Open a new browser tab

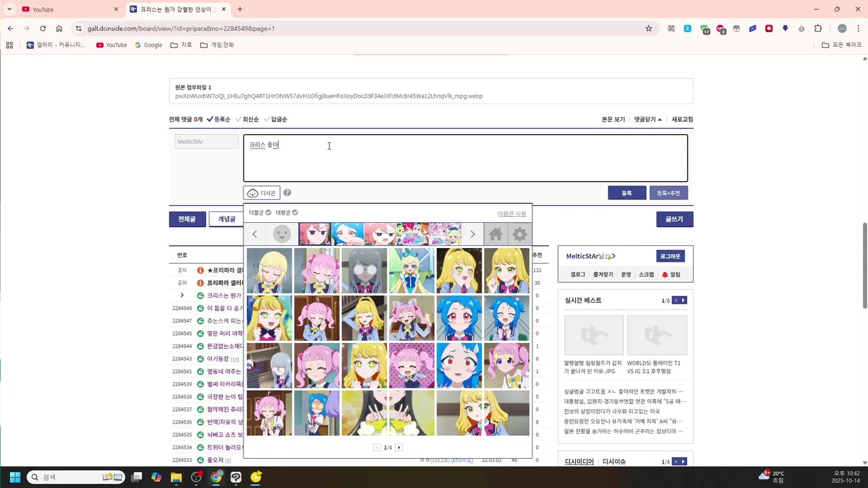pos(240,9)
